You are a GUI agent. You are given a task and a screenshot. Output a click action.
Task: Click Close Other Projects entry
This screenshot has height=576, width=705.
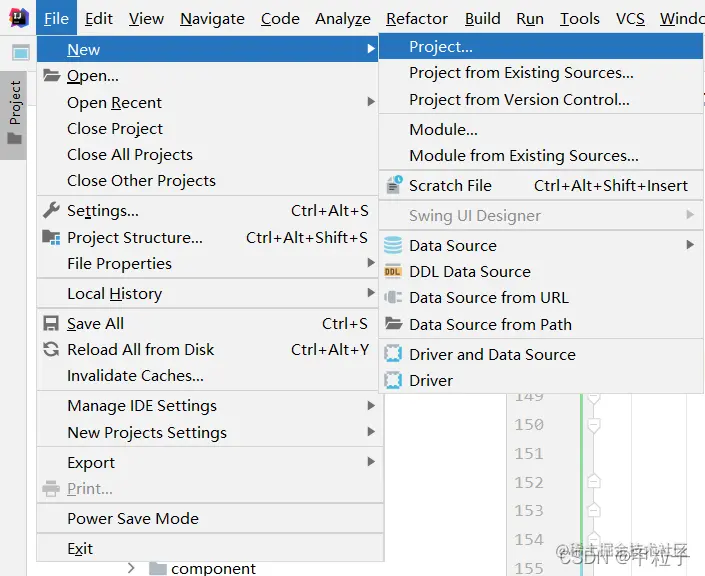point(207,181)
